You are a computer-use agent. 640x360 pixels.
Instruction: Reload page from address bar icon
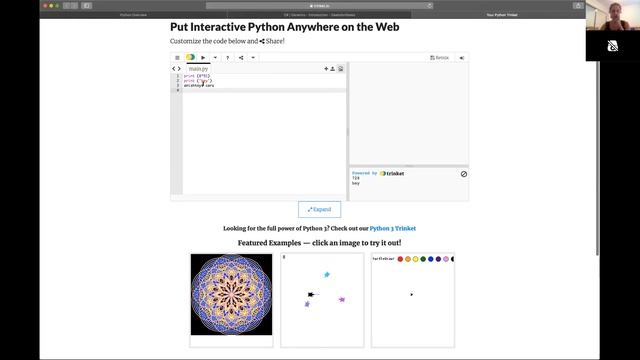pyautogui.click(x=429, y=6)
